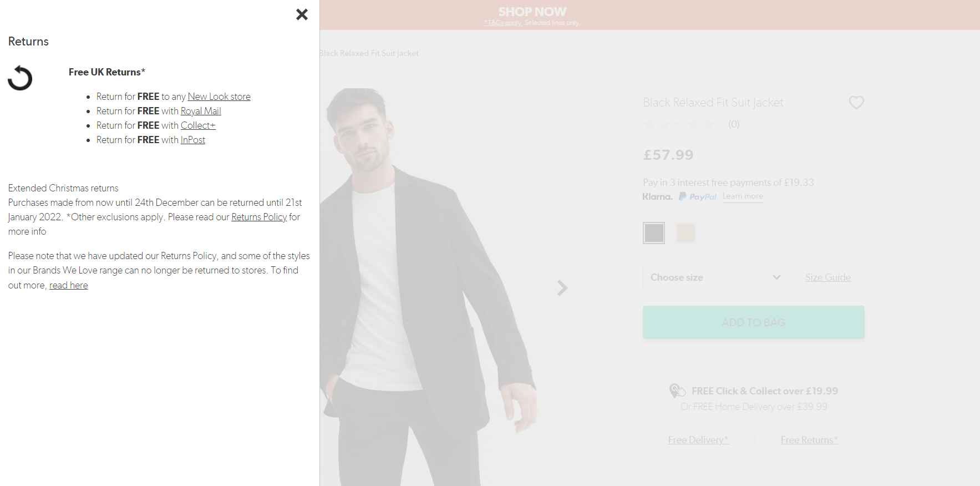Close the Returns dialog
The height and width of the screenshot is (486, 980).
pyautogui.click(x=302, y=14)
